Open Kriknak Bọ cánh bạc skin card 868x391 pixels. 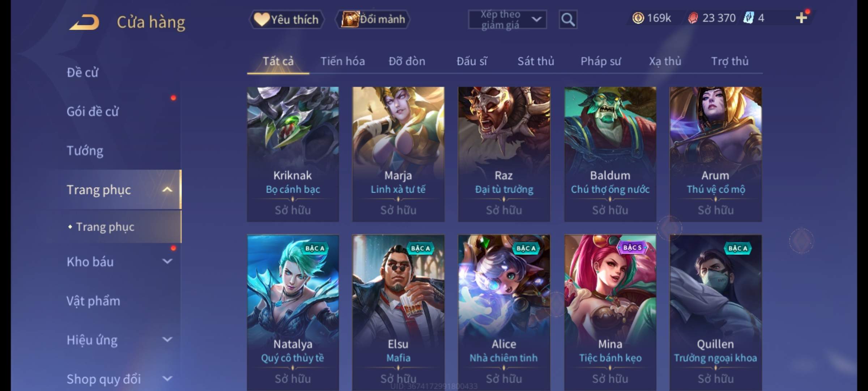(293, 154)
